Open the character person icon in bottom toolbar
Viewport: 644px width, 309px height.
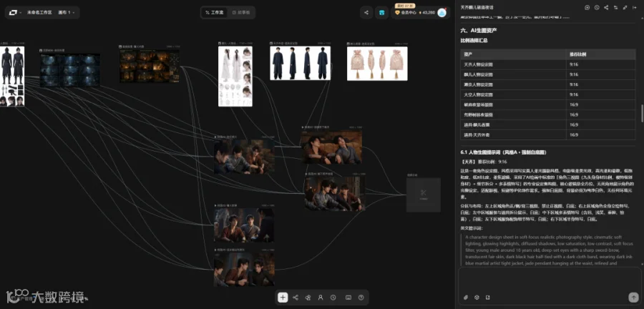coord(321,298)
